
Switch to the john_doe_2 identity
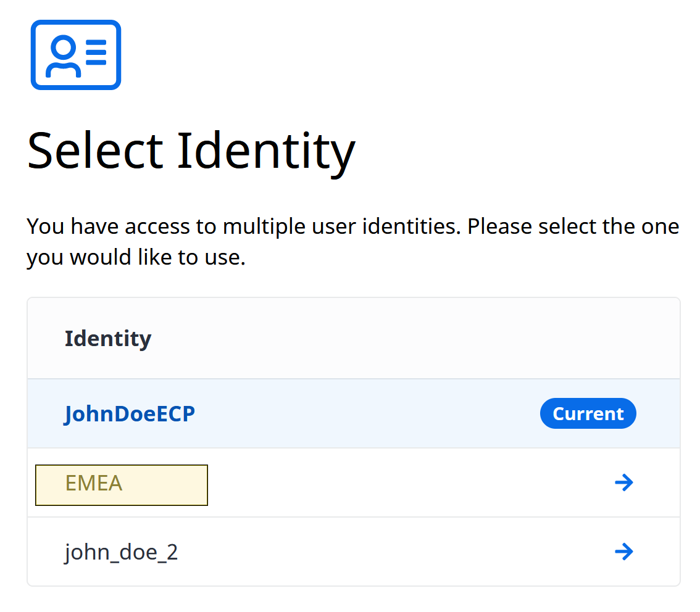point(122,552)
